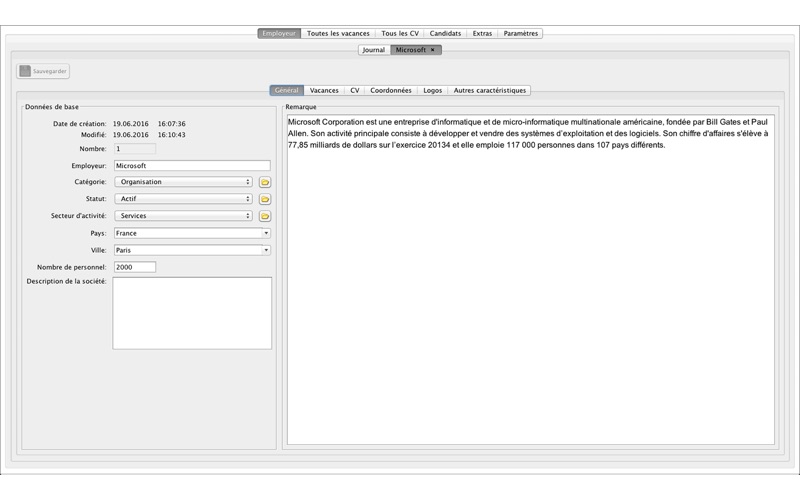The height and width of the screenshot is (500, 800).
Task: Open the Extras tab
Action: click(482, 34)
